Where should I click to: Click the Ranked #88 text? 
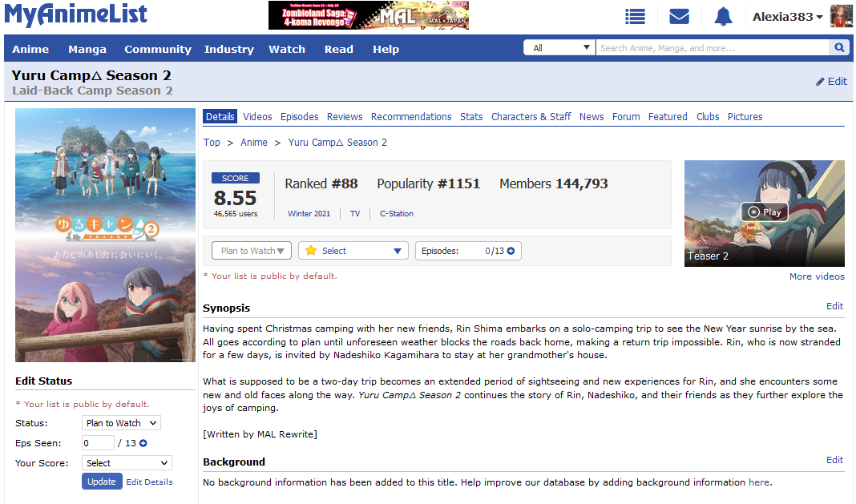(321, 183)
